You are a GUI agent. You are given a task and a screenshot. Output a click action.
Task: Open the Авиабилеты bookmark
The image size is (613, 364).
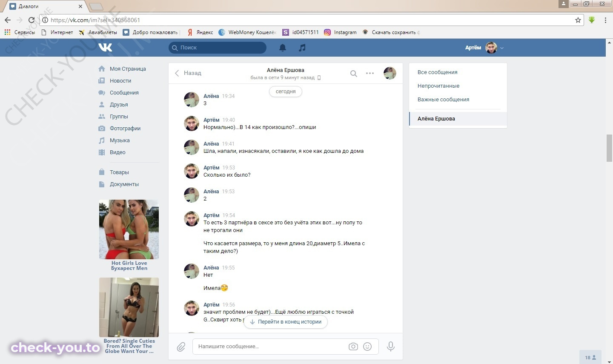pos(98,32)
